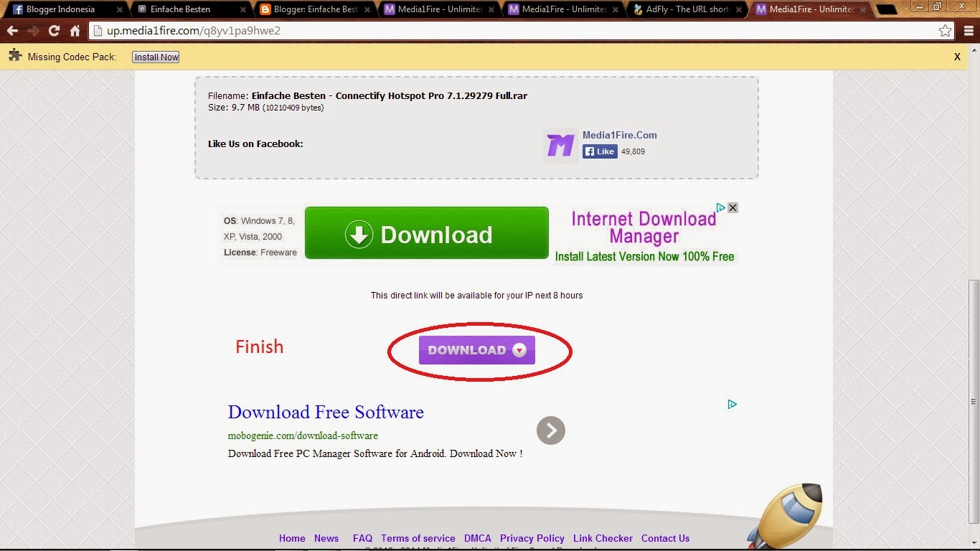Go back with the browser back arrow
Image resolution: width=980 pixels, height=551 pixels.
(12, 31)
